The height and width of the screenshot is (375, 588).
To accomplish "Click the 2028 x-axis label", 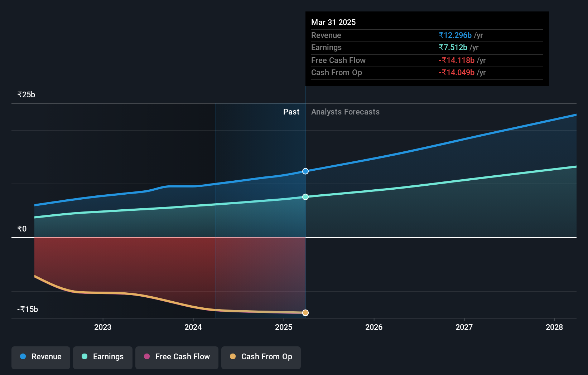I will 554,327.
